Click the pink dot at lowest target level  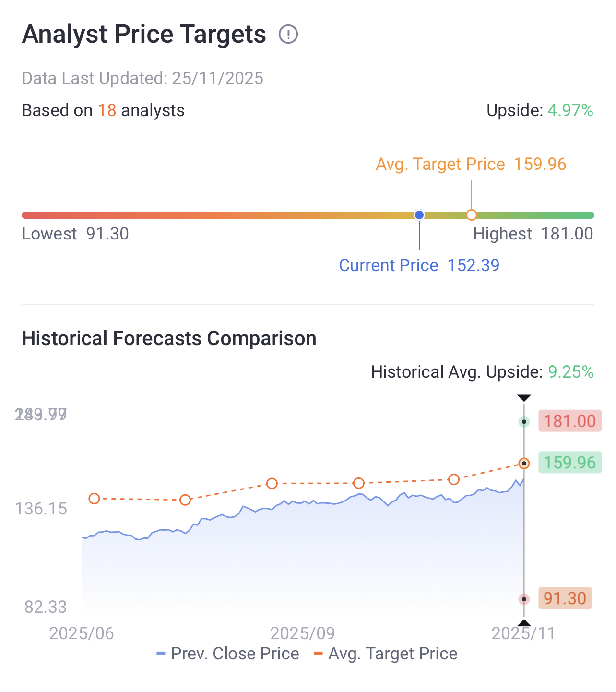pyautogui.click(x=524, y=599)
